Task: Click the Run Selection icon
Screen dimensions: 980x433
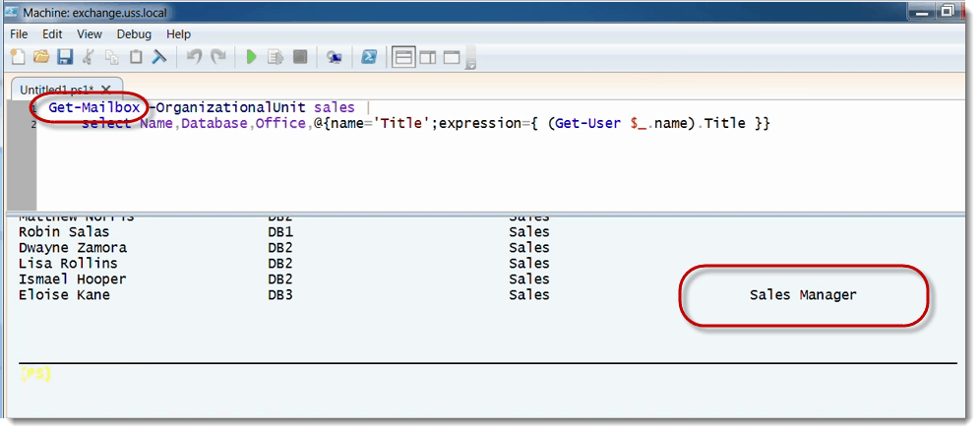Action: pyautogui.click(x=276, y=57)
